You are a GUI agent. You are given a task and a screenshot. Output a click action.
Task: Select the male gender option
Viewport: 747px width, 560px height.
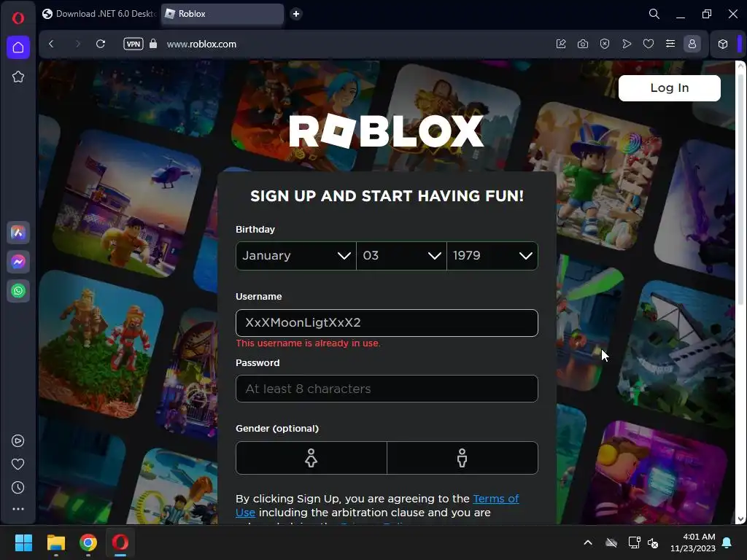tap(462, 458)
